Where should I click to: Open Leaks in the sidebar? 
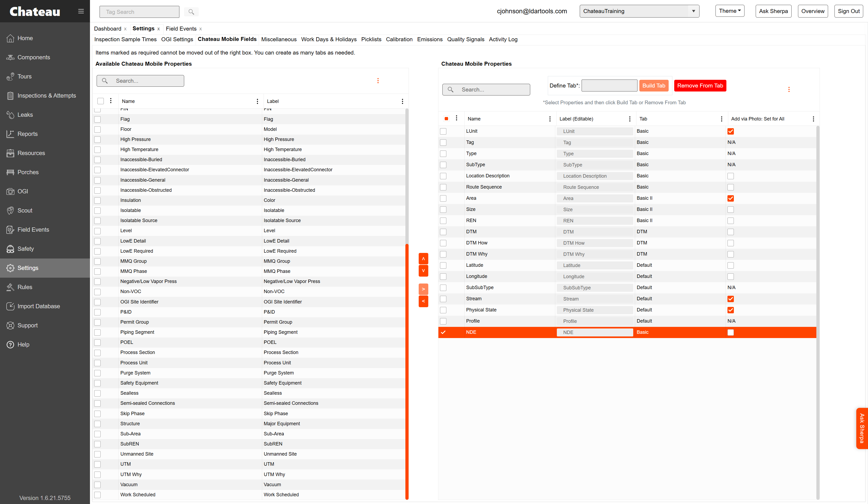tap(45, 115)
